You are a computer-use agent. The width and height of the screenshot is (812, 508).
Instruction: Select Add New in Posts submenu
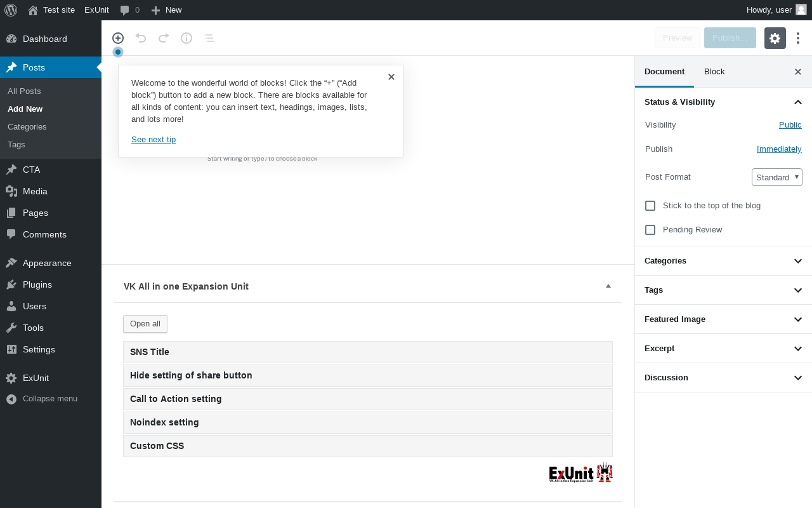click(25, 109)
